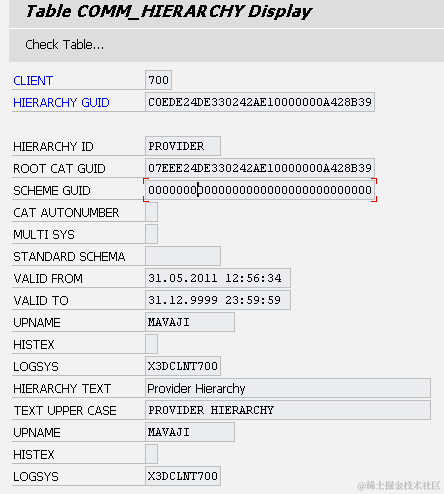Click the first LOGSYS field above HIERARCHY TEXT
444x494 pixels.
click(x=183, y=366)
